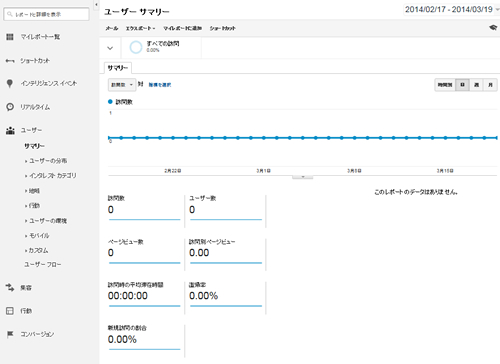Expand the segment panel chevron
The image size is (500, 364).
tap(110, 48)
